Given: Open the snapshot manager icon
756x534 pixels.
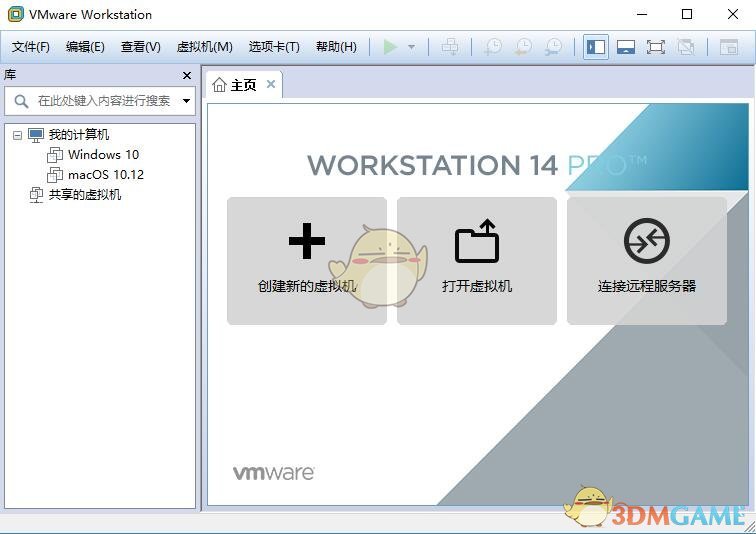Looking at the screenshot, I should pos(553,47).
